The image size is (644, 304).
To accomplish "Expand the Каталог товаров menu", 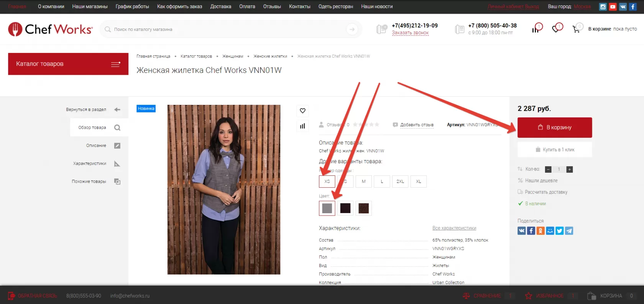I will pos(68,64).
